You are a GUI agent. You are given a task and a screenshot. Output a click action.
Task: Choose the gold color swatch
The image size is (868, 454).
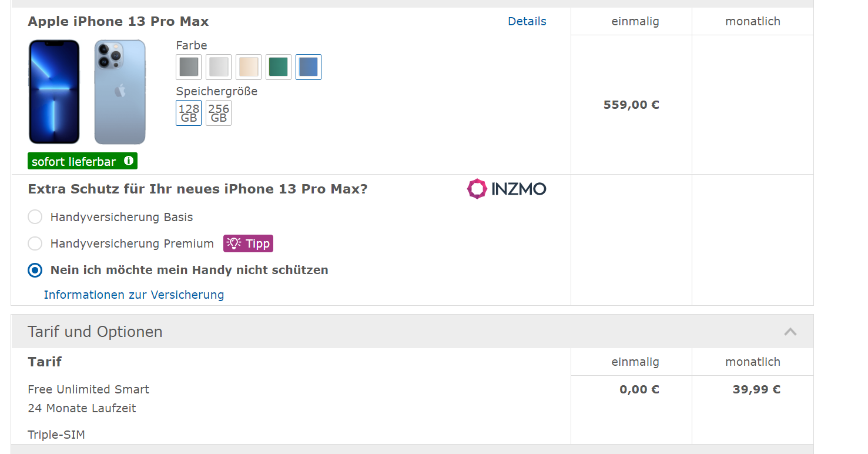point(249,67)
